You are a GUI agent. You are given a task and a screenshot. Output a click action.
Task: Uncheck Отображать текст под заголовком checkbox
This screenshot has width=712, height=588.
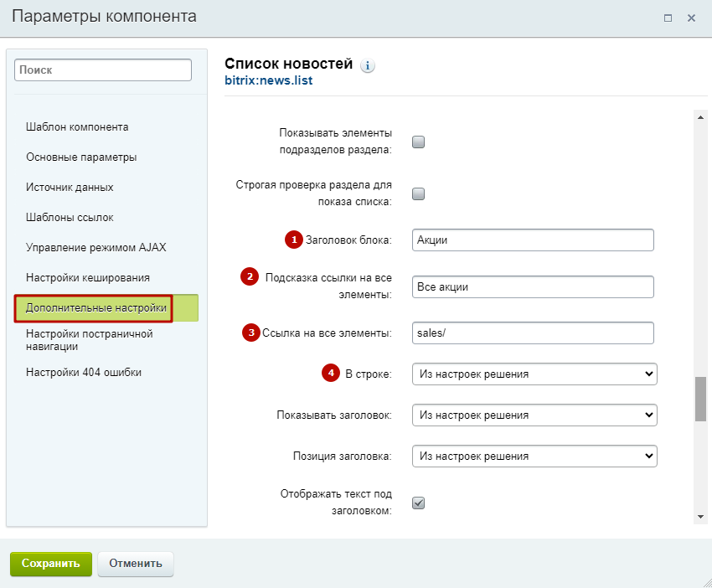[418, 503]
